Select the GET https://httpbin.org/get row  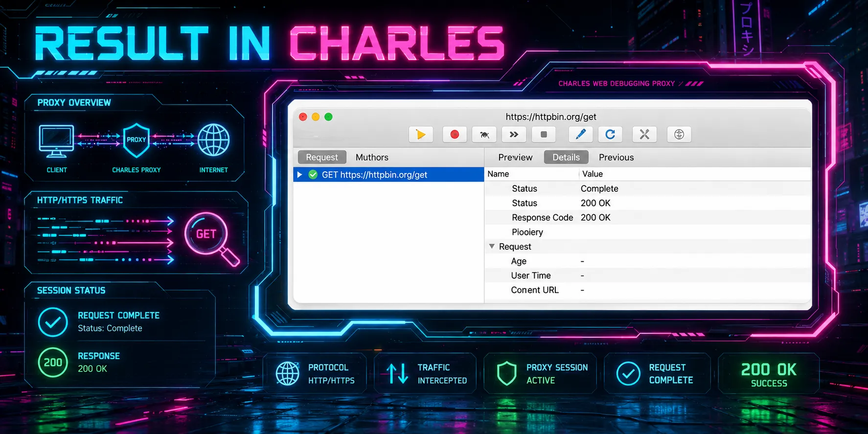point(388,175)
